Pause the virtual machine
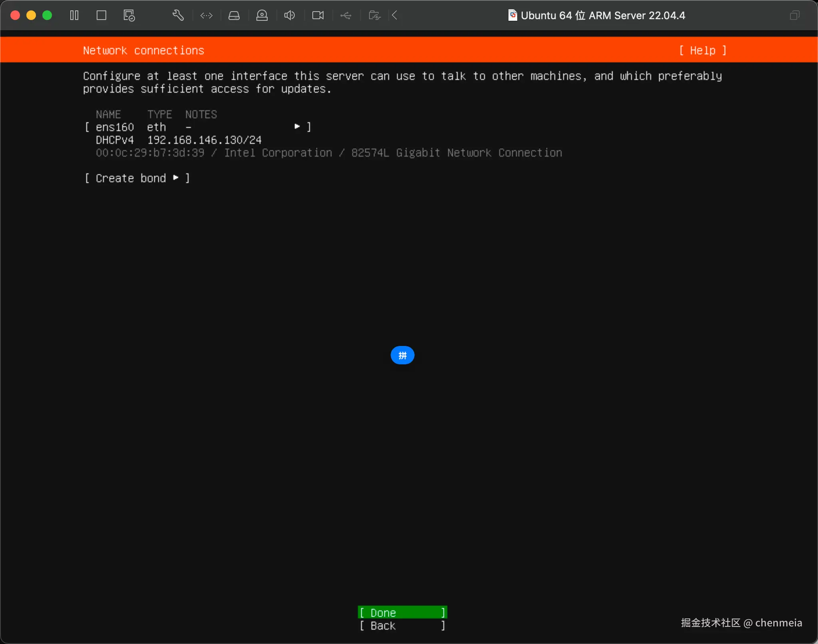 click(x=74, y=16)
